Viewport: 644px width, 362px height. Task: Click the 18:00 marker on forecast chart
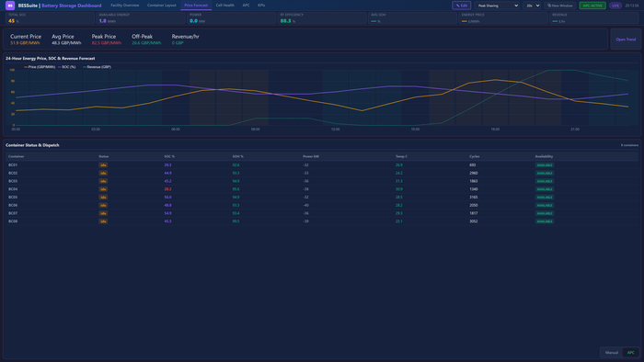click(x=495, y=130)
